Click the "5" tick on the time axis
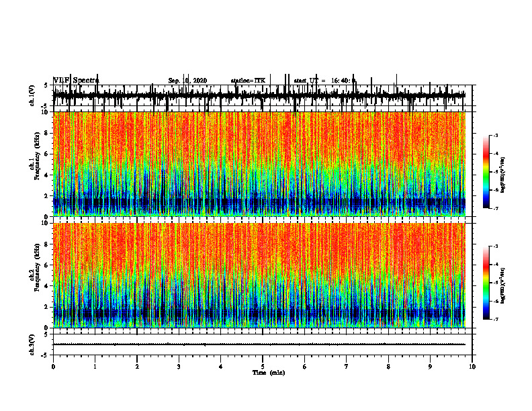Screen dimensions: 532x411 (x=263, y=367)
